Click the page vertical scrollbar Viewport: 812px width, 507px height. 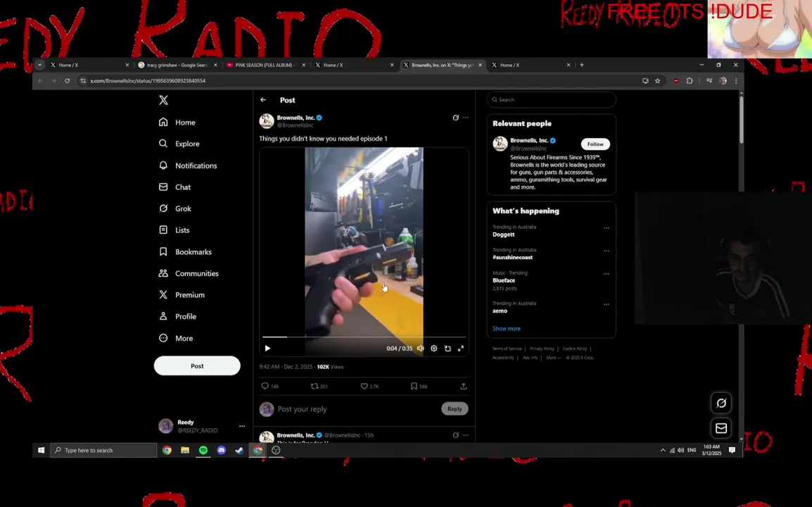point(741,119)
